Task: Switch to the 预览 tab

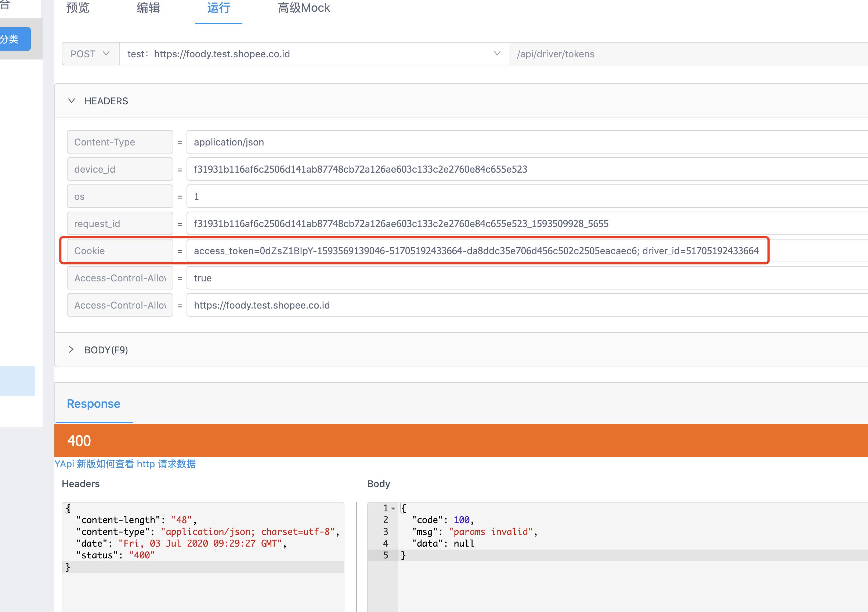Action: pos(77,8)
